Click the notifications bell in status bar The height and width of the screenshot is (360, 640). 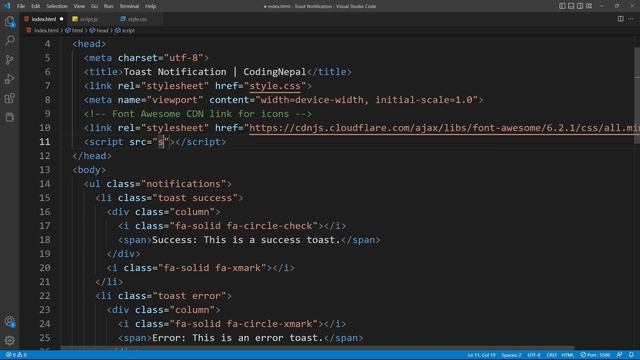tap(631, 355)
